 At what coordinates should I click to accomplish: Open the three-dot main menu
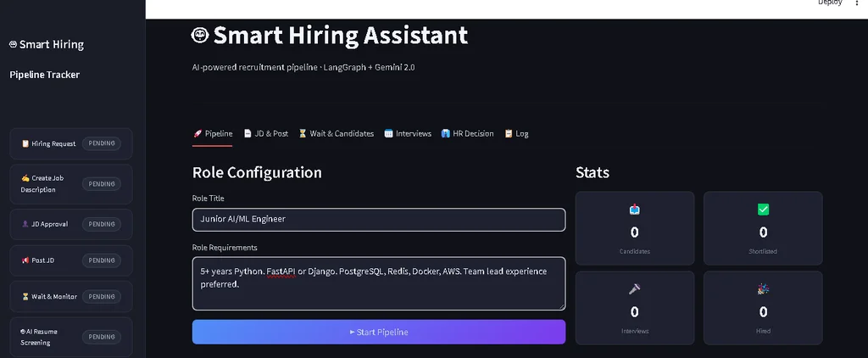pos(859,3)
